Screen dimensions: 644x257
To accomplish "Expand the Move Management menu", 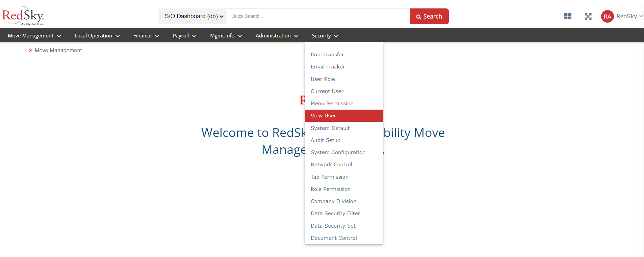I will pyautogui.click(x=34, y=35).
